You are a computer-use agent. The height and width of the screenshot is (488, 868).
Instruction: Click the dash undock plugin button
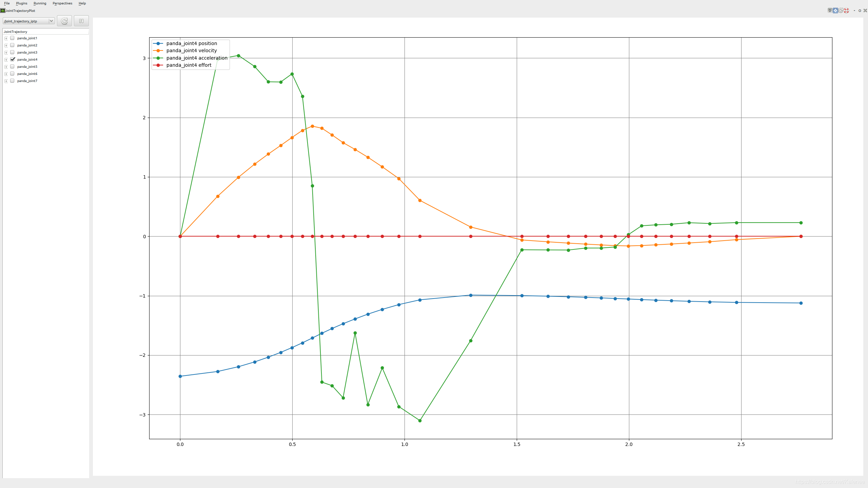[854, 11]
